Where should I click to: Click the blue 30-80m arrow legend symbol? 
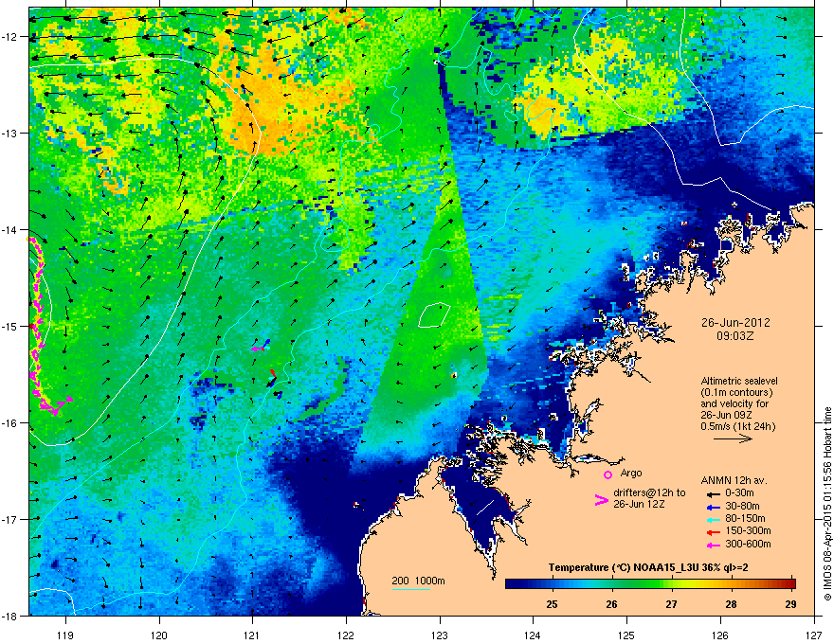(x=714, y=507)
